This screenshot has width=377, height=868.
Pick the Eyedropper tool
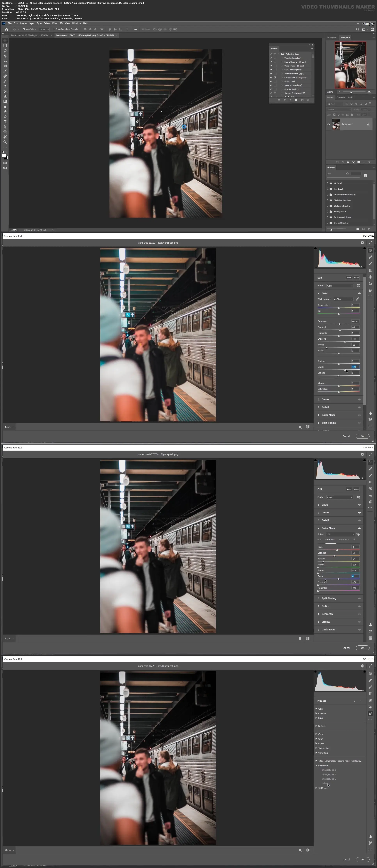[x=5, y=71]
